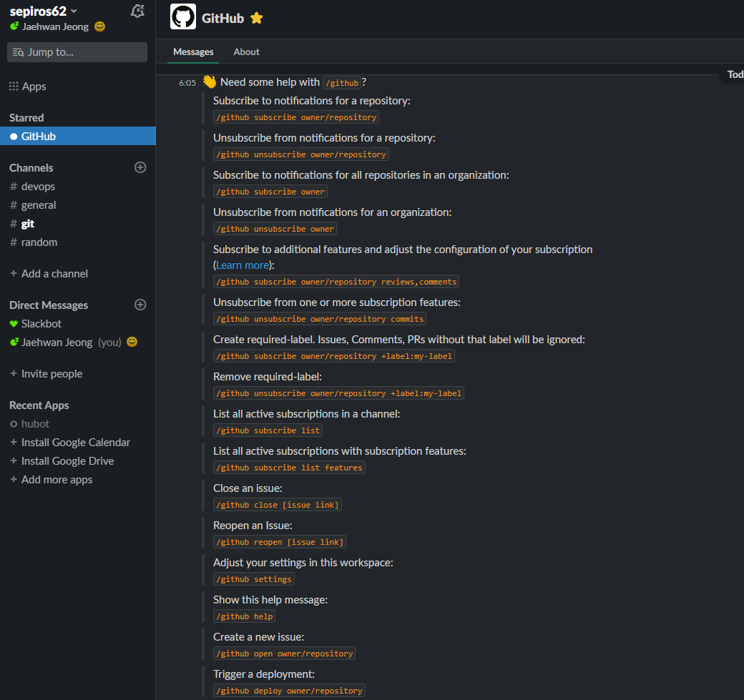
Task: Switch to the About tab
Action: click(x=246, y=51)
